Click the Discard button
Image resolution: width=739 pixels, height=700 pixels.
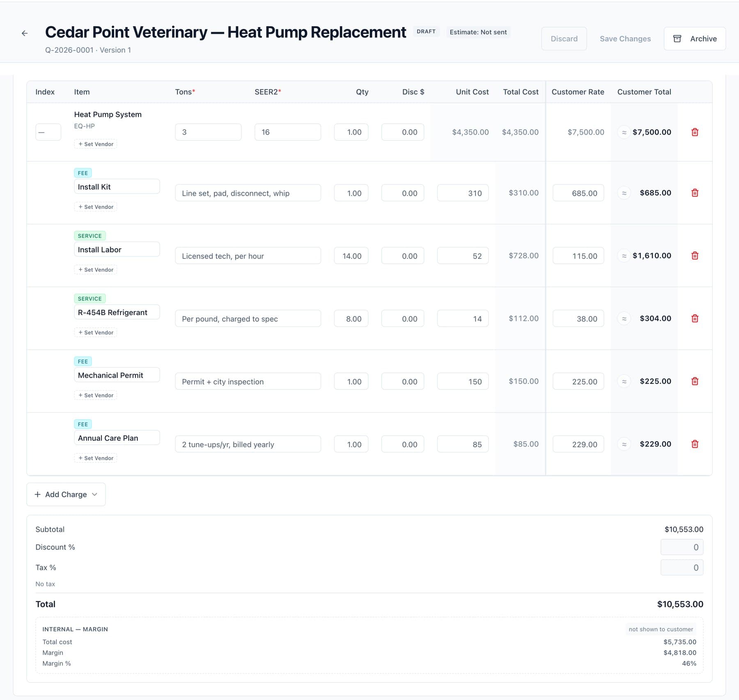[x=564, y=39]
